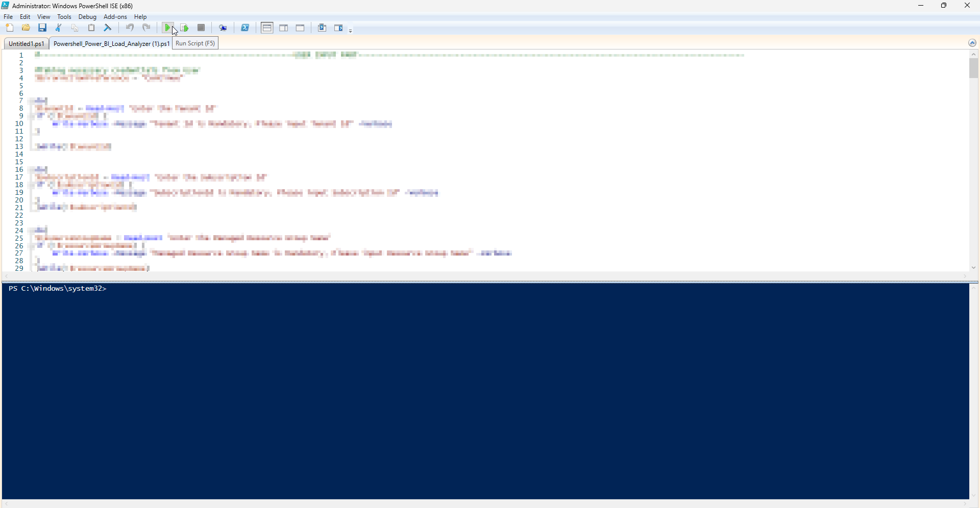Collapse the script pane using the round chevron
Viewport: 980px width, 508px height.
pos(972,43)
